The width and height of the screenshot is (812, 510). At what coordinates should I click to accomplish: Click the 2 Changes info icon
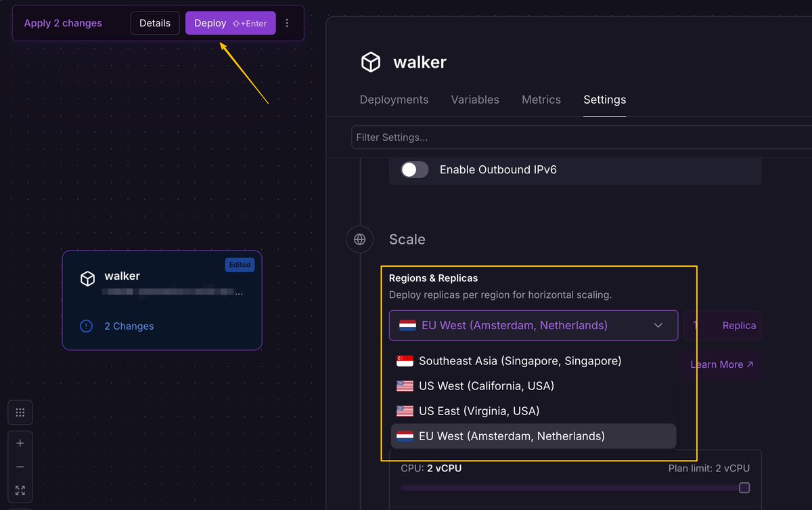[x=86, y=326]
